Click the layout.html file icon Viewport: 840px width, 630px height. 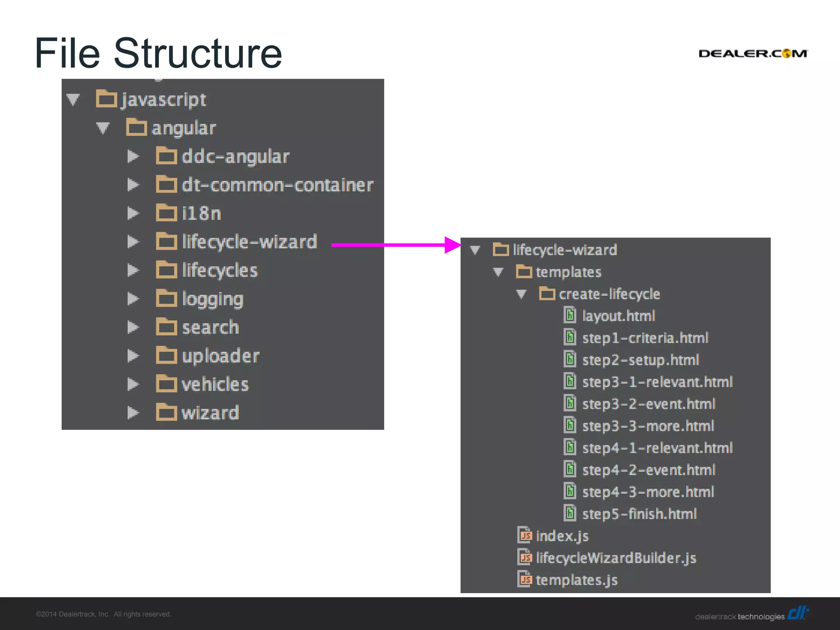pos(570,315)
